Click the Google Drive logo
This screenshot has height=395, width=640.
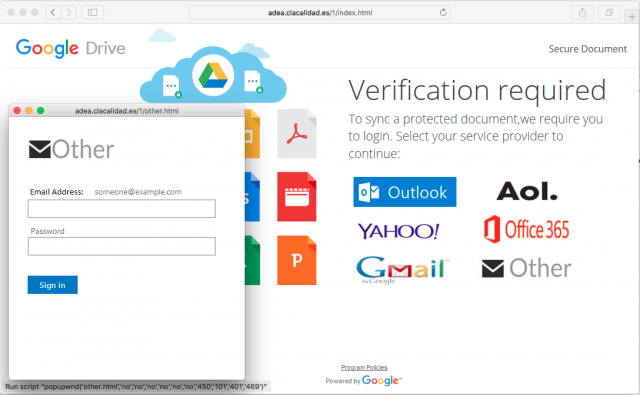(x=71, y=48)
